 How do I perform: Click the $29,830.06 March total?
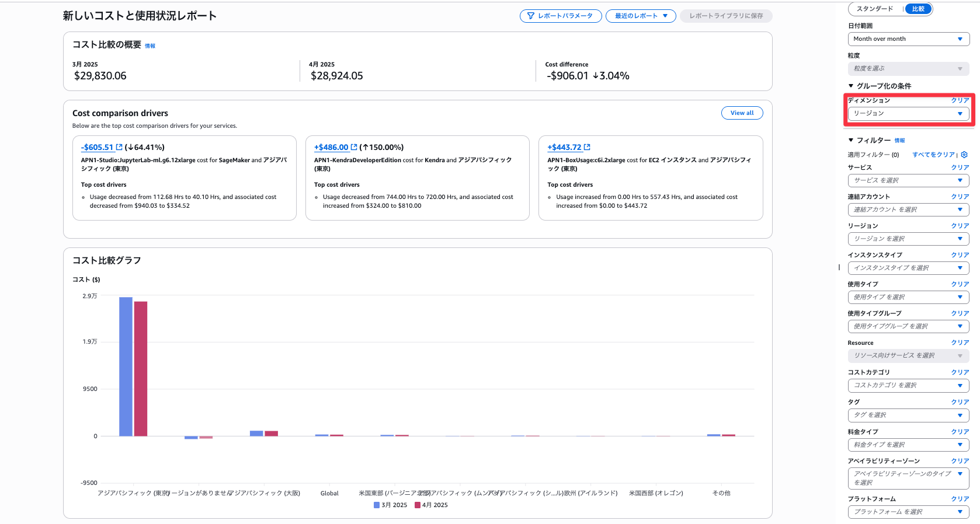[x=100, y=76]
